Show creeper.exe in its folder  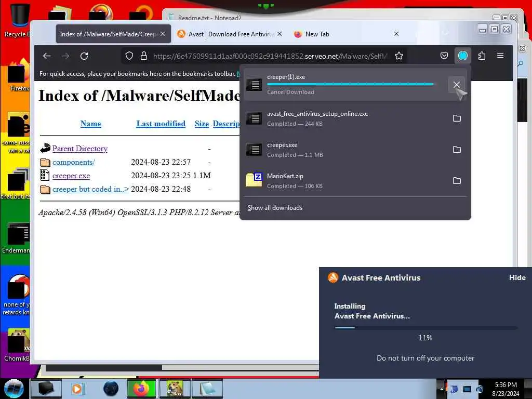point(457,150)
